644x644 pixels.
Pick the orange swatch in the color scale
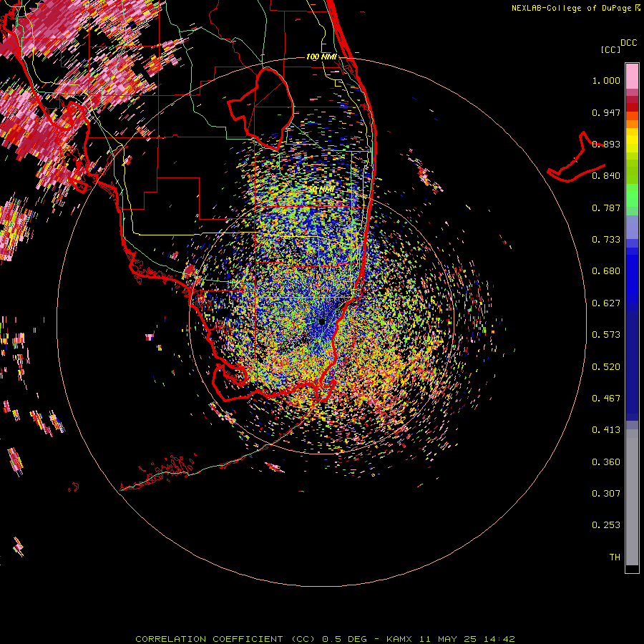click(x=632, y=124)
